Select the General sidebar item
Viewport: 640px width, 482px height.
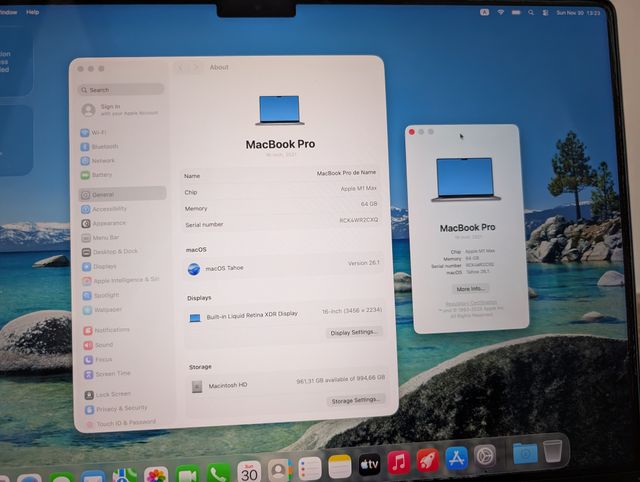(122, 195)
